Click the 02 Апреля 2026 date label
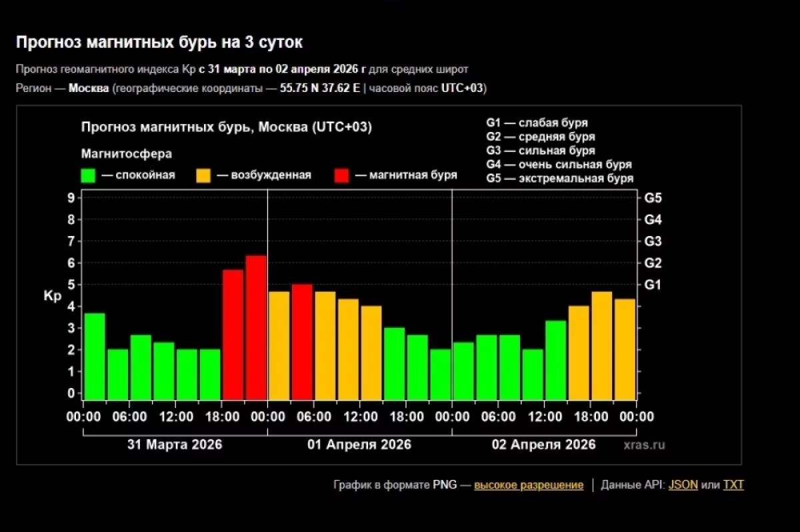Viewport: 800px width, 532px height. tap(543, 445)
